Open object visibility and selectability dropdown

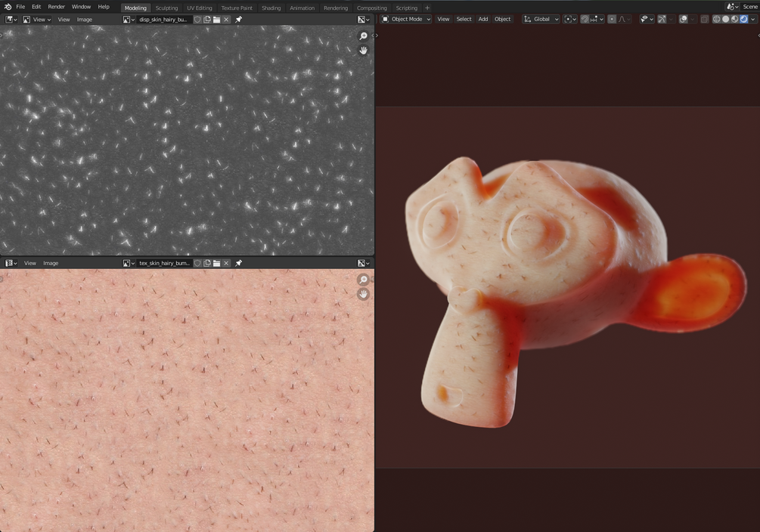647,19
